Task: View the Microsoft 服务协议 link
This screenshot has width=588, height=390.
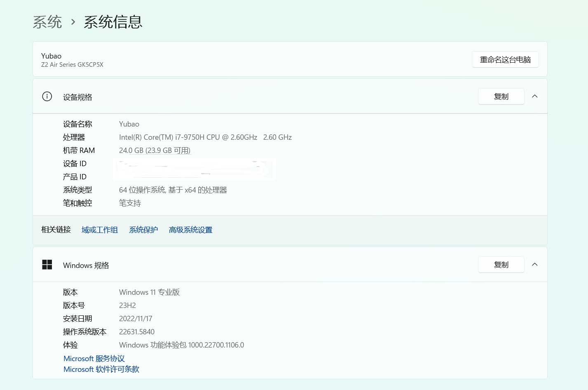Action: click(x=94, y=358)
